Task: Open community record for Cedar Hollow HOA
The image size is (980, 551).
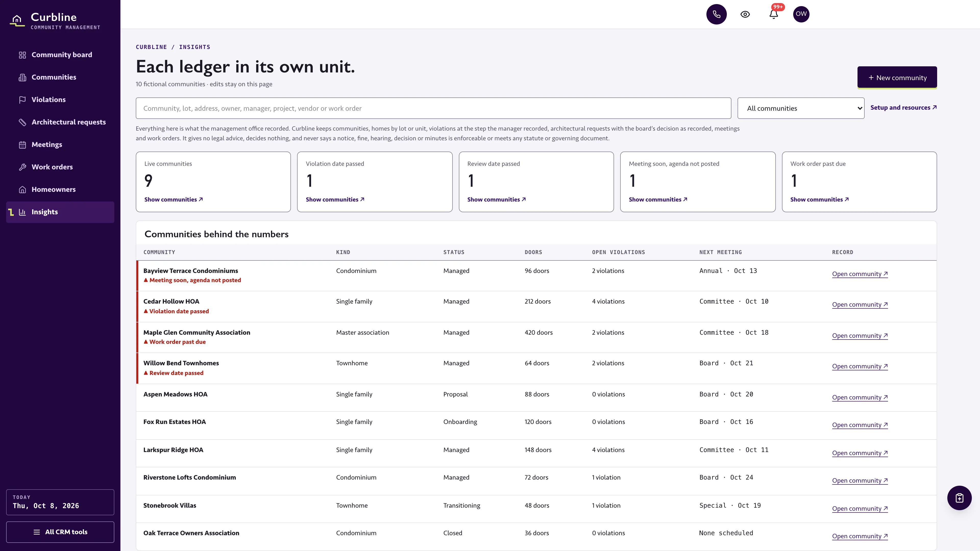Action: click(860, 305)
